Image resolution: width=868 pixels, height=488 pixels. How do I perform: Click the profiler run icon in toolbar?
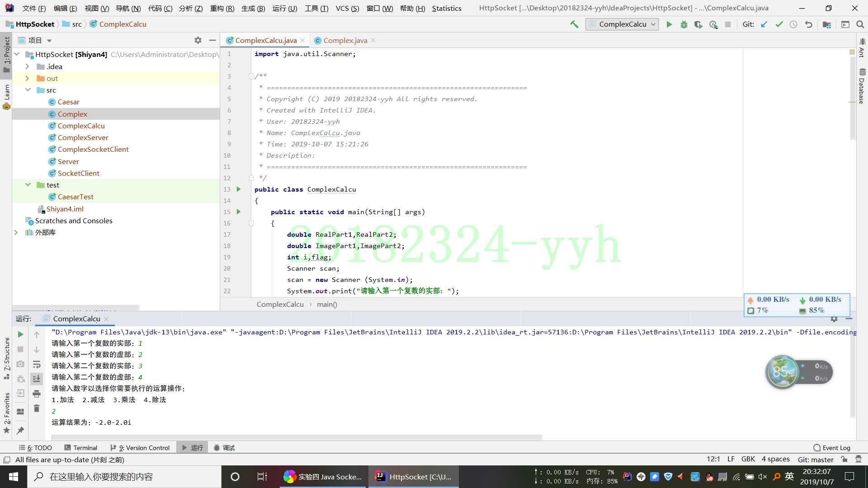point(713,24)
